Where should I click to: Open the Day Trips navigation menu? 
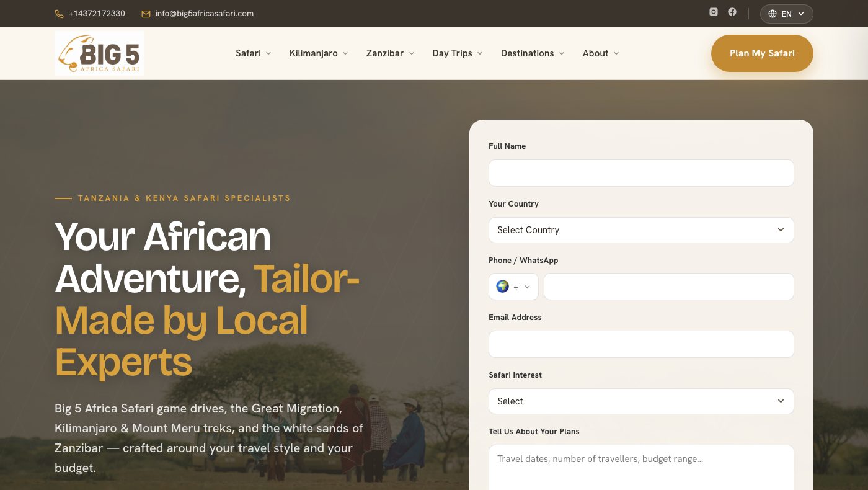457,53
